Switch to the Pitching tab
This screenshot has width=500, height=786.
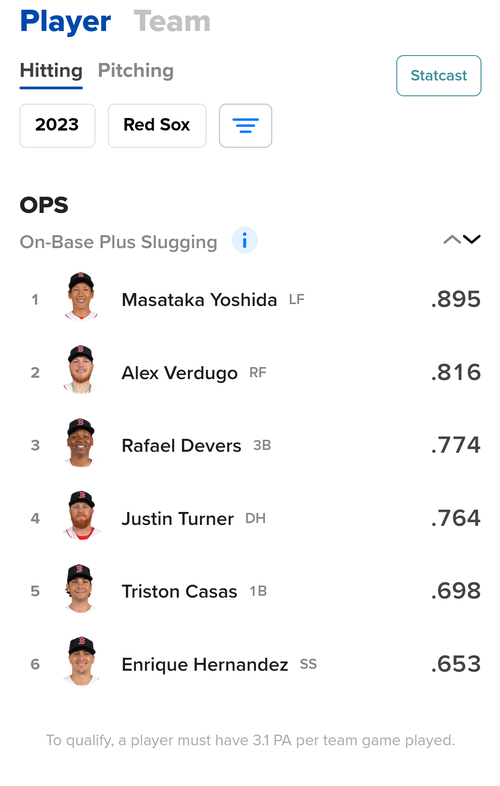pyautogui.click(x=136, y=71)
